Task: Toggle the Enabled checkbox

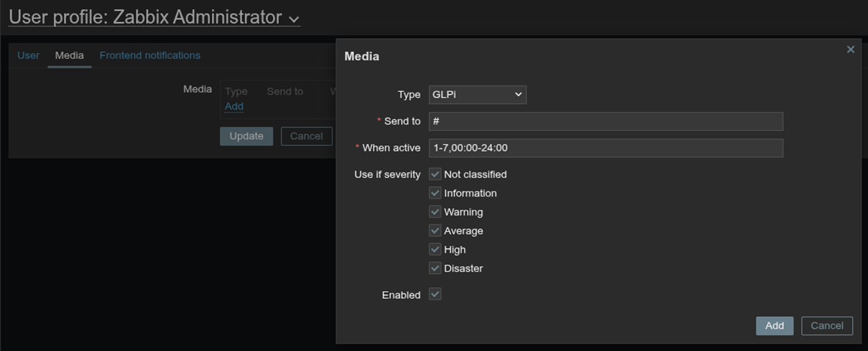Action: 435,294
